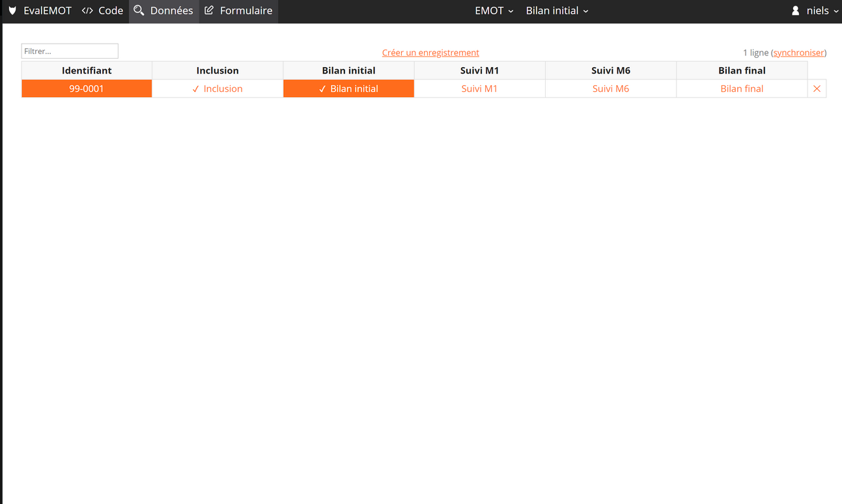Click the Formulaire pencil edit icon
This screenshot has width=842, height=504.
(209, 11)
